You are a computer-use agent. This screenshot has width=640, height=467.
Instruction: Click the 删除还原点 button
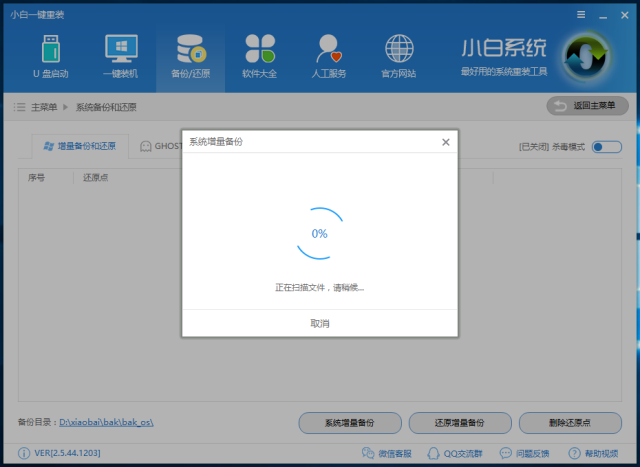point(570,423)
